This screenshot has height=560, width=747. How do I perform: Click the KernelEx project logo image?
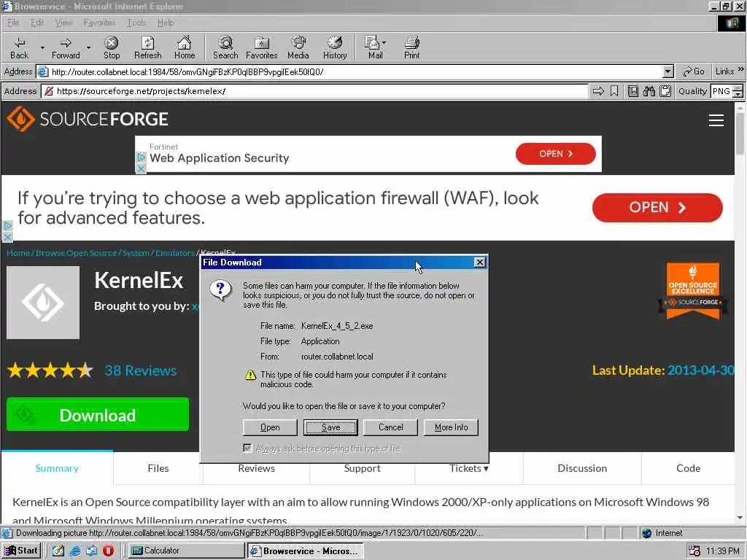click(x=43, y=303)
